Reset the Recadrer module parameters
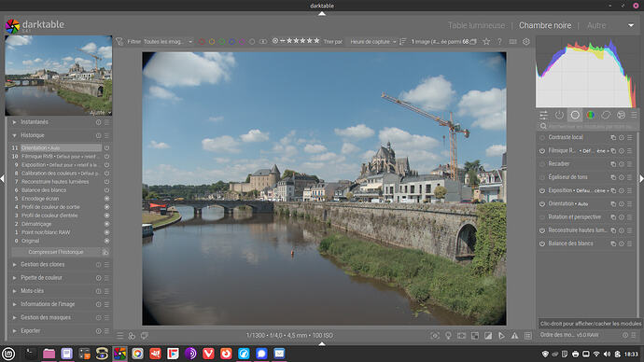 622,164
